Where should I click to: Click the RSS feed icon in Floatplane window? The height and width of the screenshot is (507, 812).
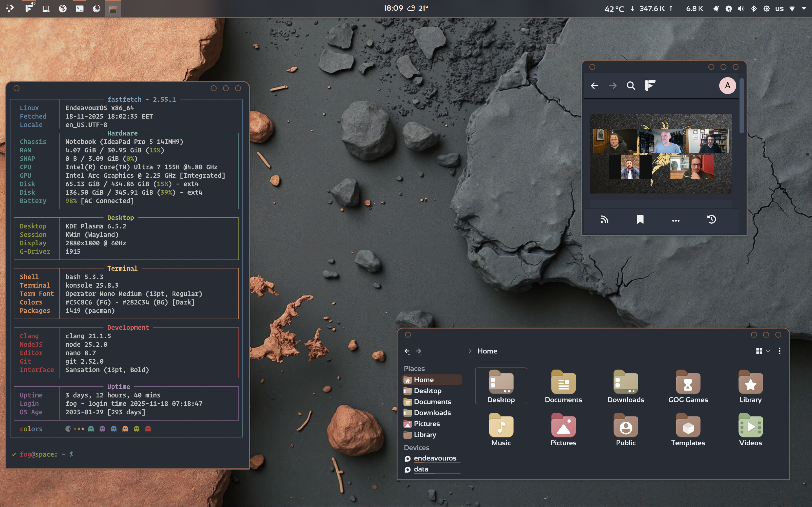[604, 220]
